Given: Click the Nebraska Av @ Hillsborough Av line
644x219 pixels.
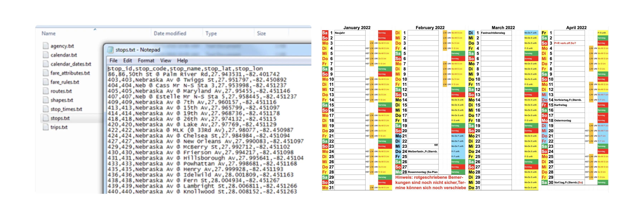Looking at the screenshot, I should point(206,158).
